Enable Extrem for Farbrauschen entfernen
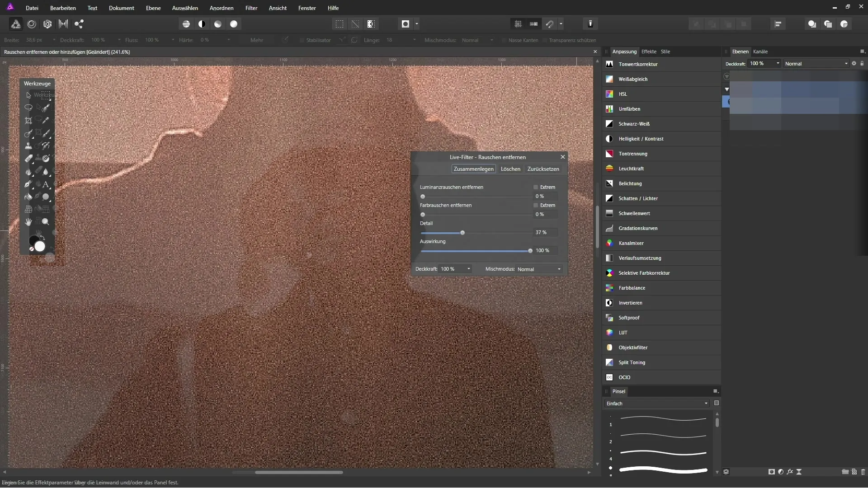The image size is (868, 488). click(536, 205)
